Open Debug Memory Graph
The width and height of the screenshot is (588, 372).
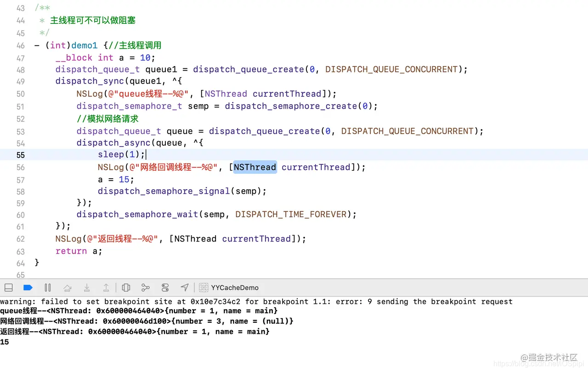146,287
